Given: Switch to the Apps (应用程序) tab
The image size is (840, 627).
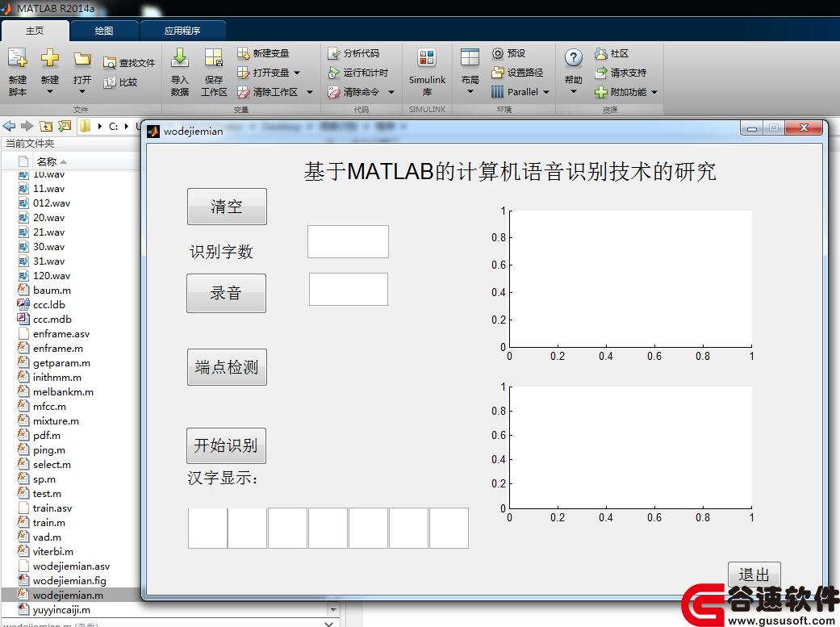Looking at the screenshot, I should point(182,31).
